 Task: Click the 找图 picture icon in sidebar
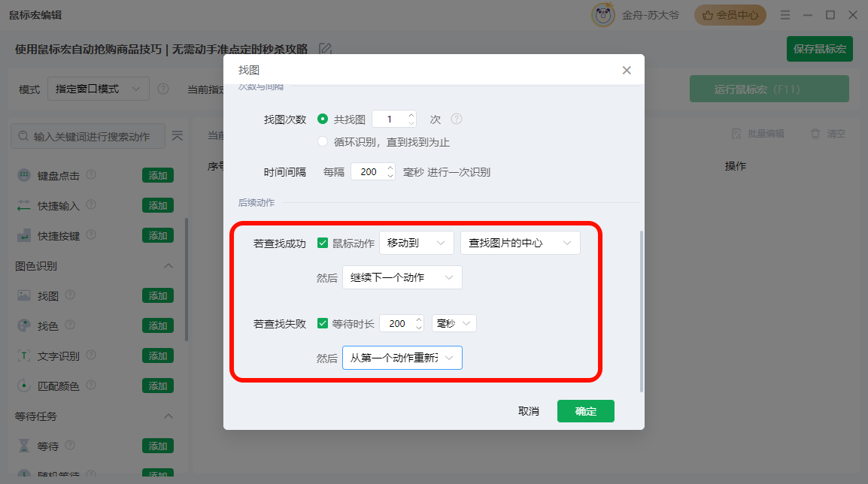tap(24, 295)
